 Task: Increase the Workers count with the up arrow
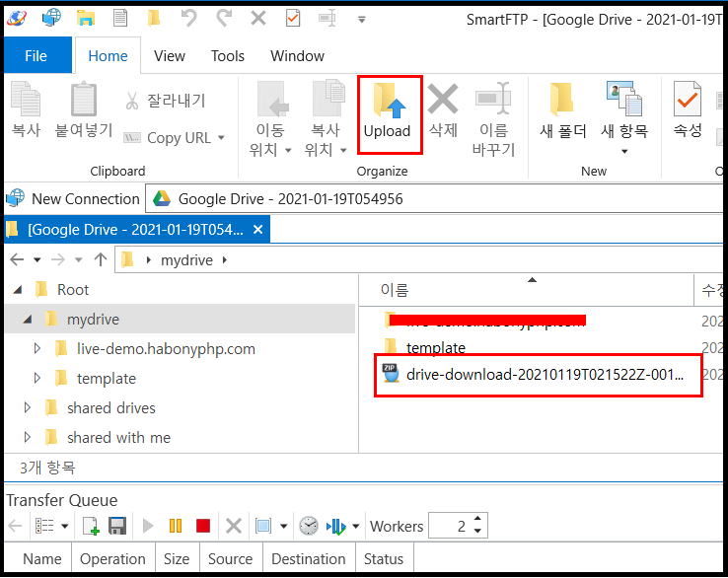(477, 519)
